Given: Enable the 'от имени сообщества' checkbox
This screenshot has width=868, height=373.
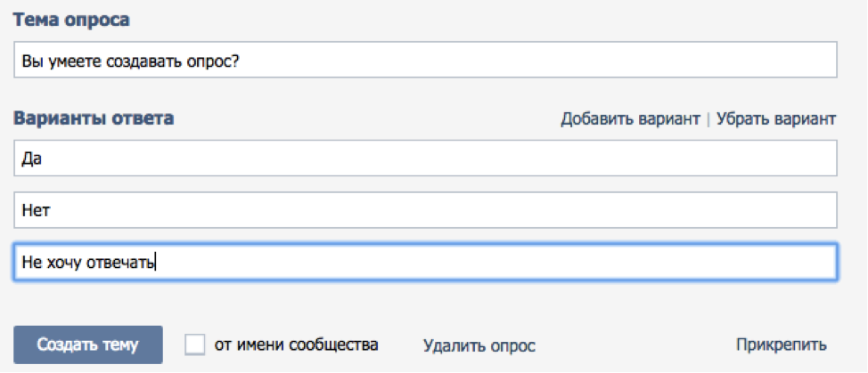Looking at the screenshot, I should tap(195, 345).
